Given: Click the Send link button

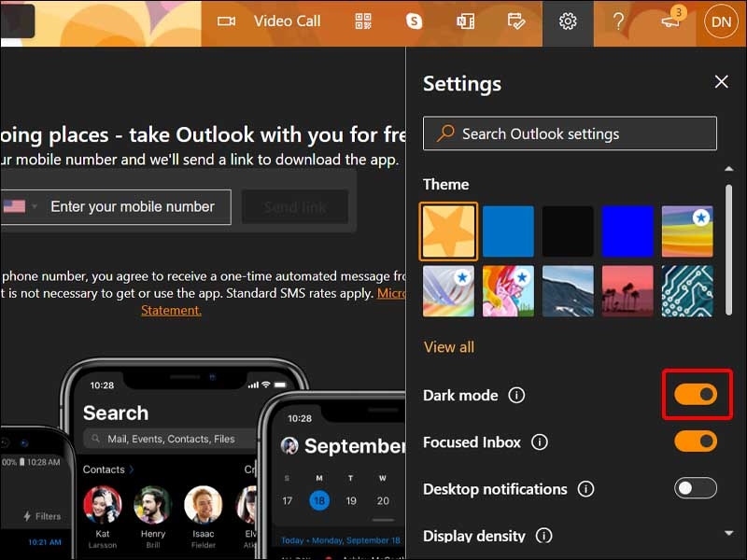Looking at the screenshot, I should coord(295,206).
